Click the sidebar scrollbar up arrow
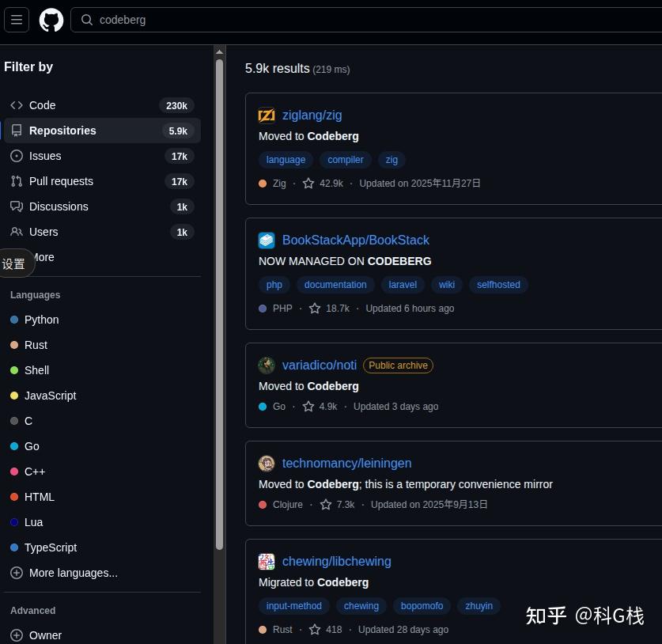This screenshot has height=644, width=662. tap(219, 52)
